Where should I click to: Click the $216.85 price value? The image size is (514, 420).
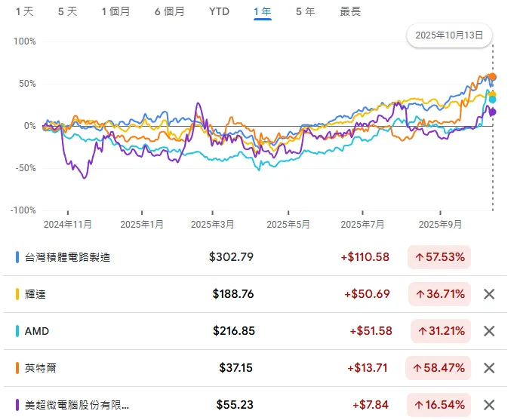(234, 331)
